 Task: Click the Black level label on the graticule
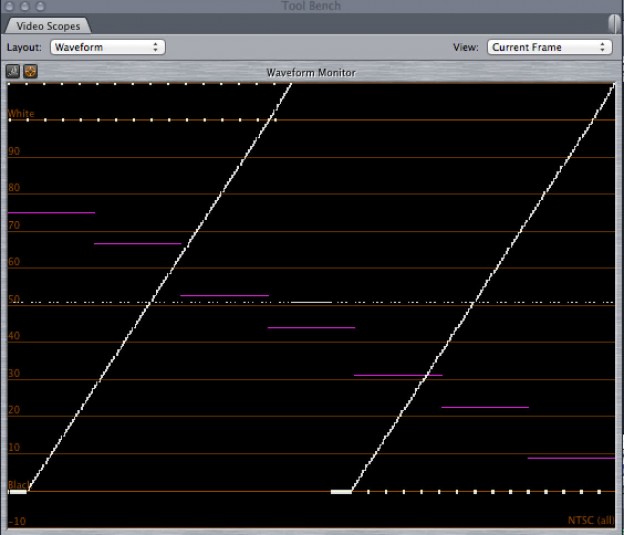click(x=18, y=485)
